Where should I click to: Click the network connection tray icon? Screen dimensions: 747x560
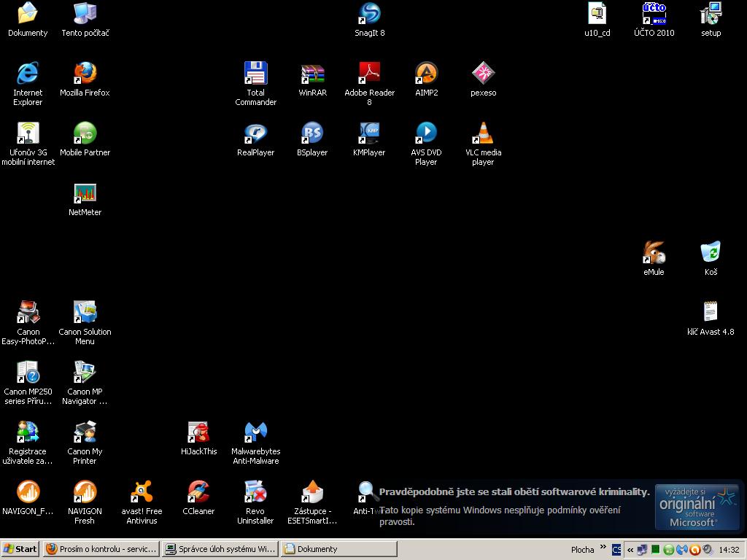pyautogui.click(x=642, y=550)
